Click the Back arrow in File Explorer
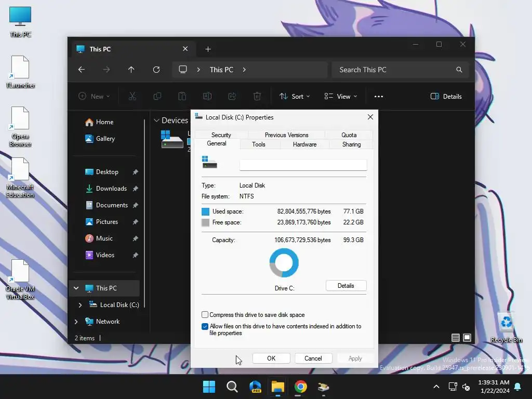Screen dimensions: 532x399 click(x=82, y=70)
